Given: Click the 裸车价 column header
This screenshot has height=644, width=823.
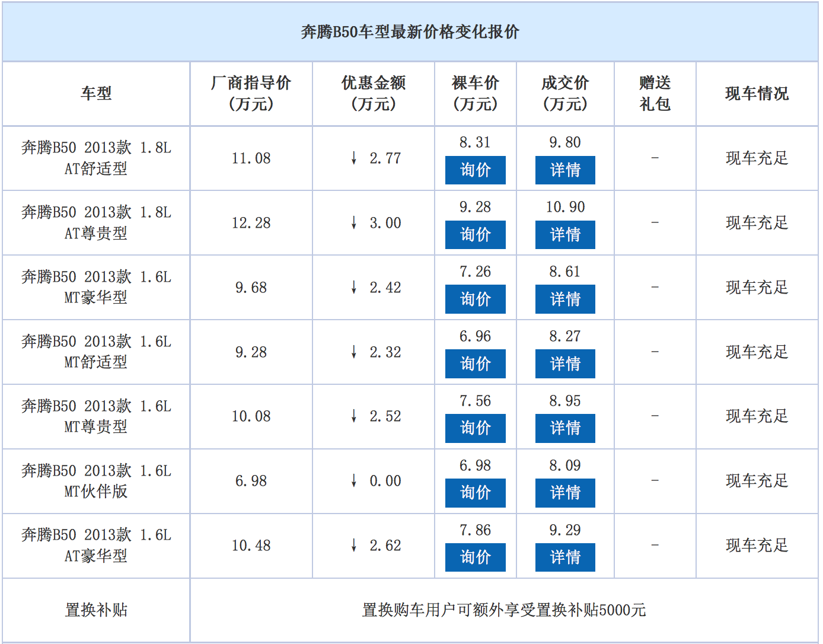Looking at the screenshot, I should [475, 94].
